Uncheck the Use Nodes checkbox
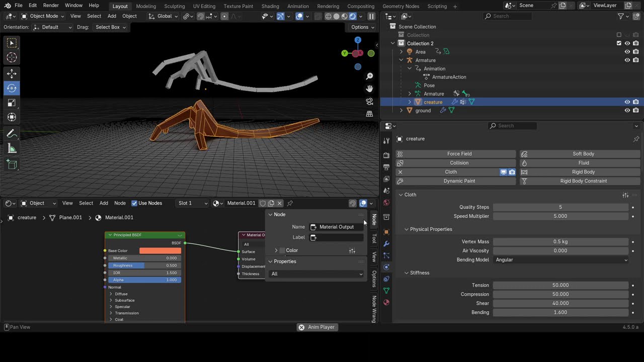 point(134,203)
